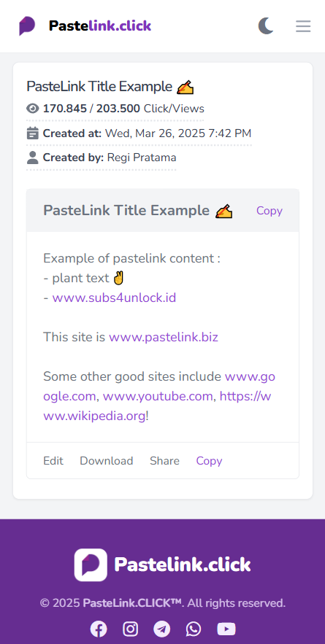Open the hamburger navigation menu
The image size is (325, 644).
303,26
